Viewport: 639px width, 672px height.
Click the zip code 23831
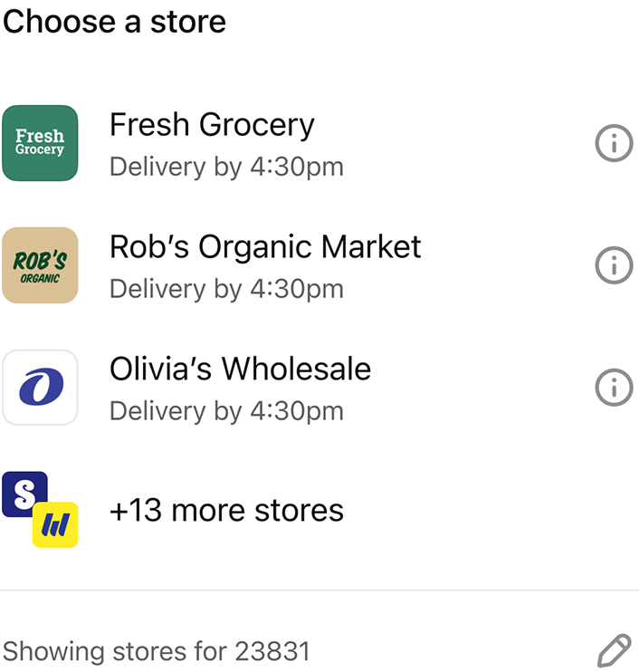(272, 651)
